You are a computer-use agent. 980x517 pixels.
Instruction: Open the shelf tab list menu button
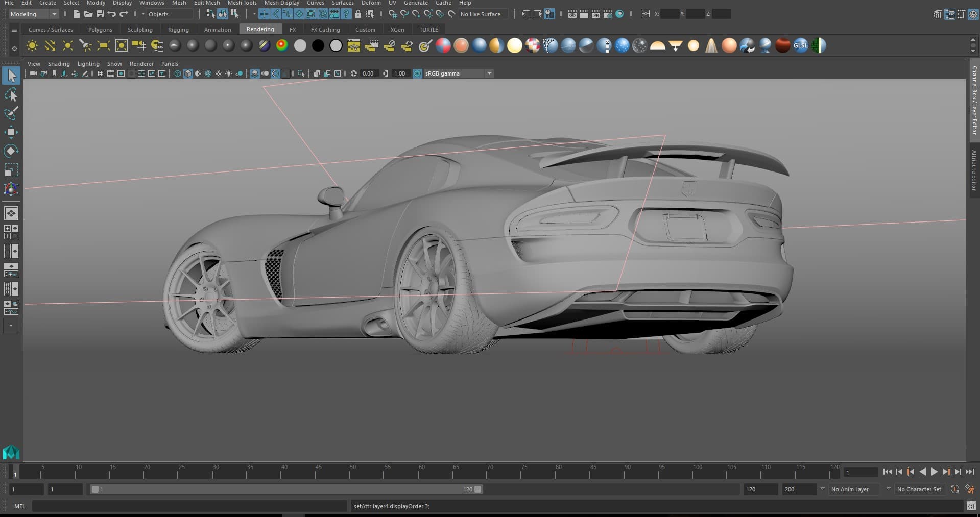click(x=14, y=30)
